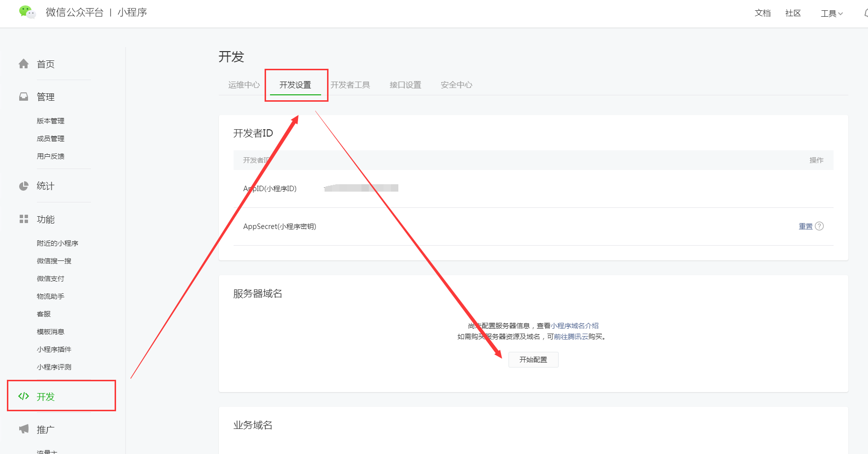Click the 操作 column header
The width and height of the screenshot is (868, 454).
[816, 160]
